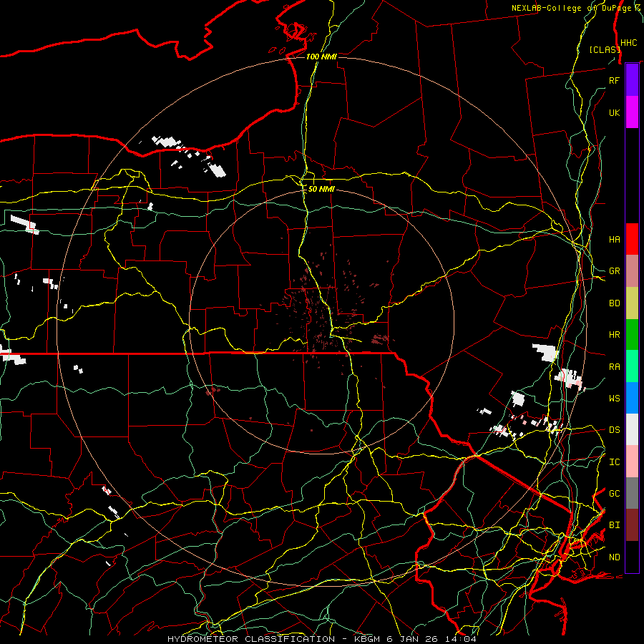Click the HA red legend swatch
Image resolution: width=644 pixels, height=644 pixels.
coord(632,239)
